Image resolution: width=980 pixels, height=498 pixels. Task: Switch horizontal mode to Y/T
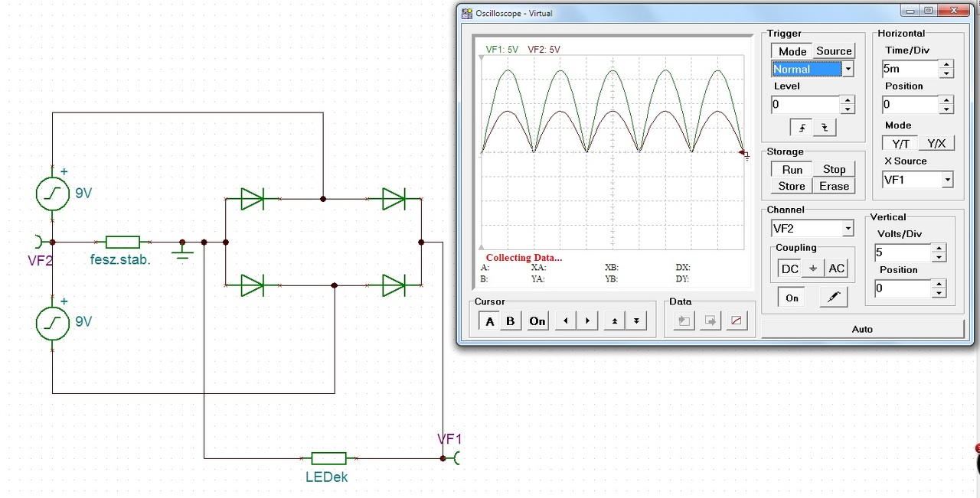[900, 143]
